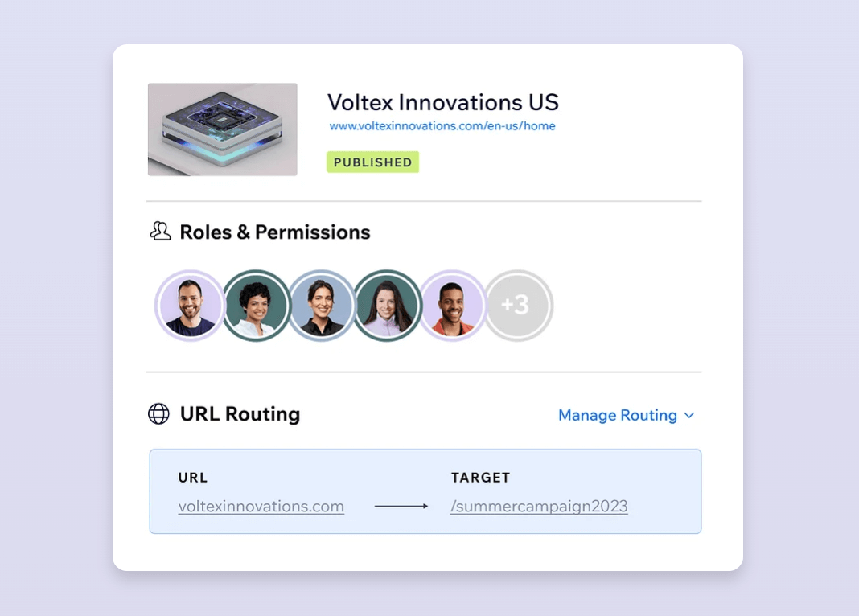
Task: Open the voltexinnovations.com/en-us/home link
Action: [x=442, y=126]
